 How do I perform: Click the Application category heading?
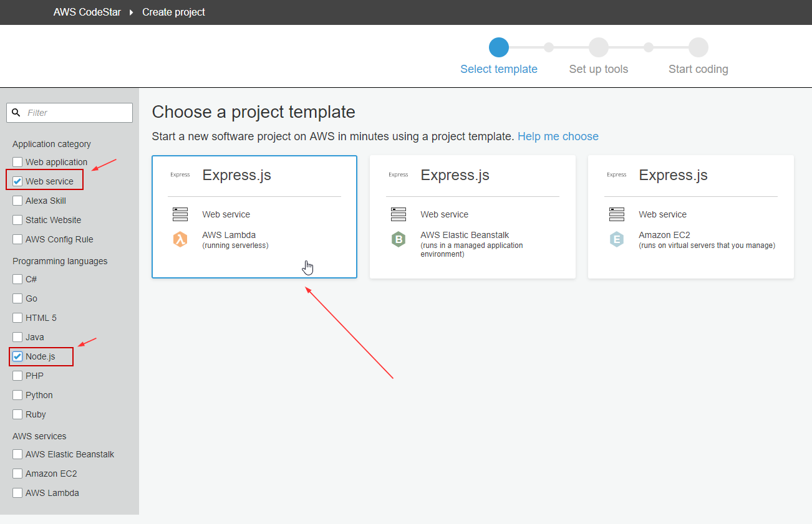52,144
